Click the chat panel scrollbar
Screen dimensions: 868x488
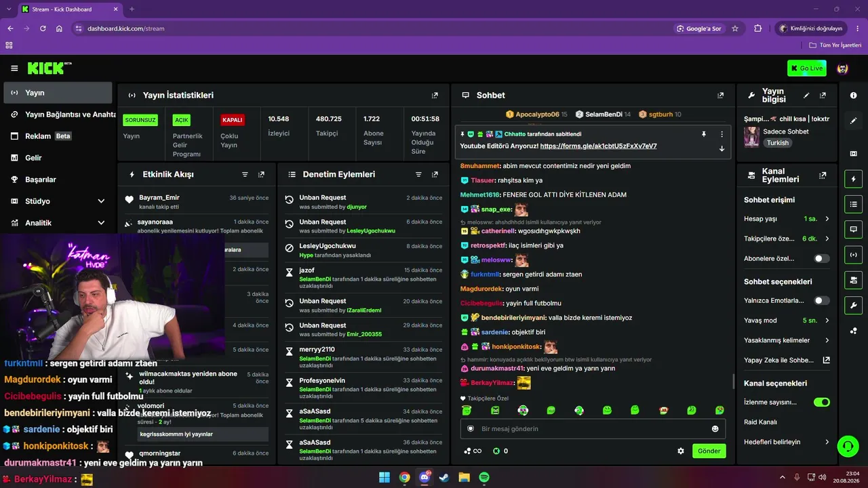coord(733,381)
